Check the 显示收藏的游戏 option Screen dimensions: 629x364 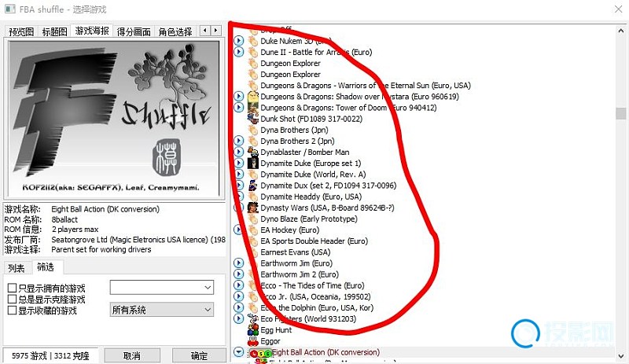click(x=12, y=311)
